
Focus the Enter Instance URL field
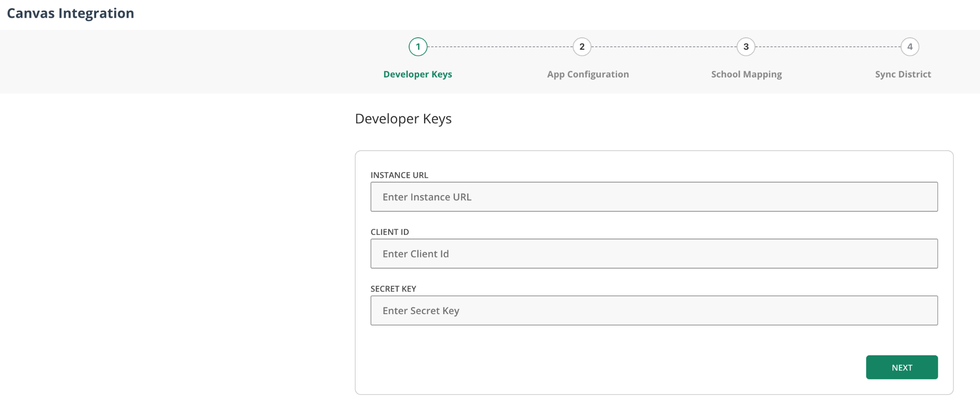point(654,197)
